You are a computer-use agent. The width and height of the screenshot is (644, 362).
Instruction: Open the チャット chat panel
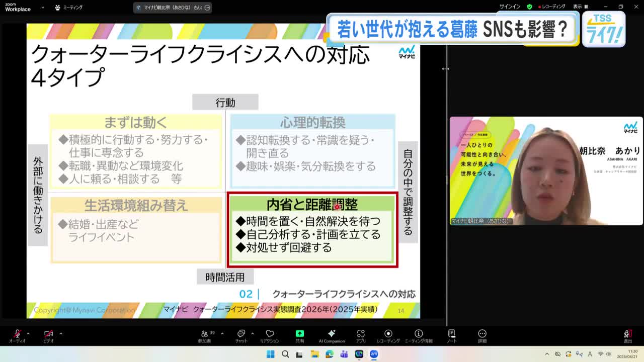click(x=241, y=335)
